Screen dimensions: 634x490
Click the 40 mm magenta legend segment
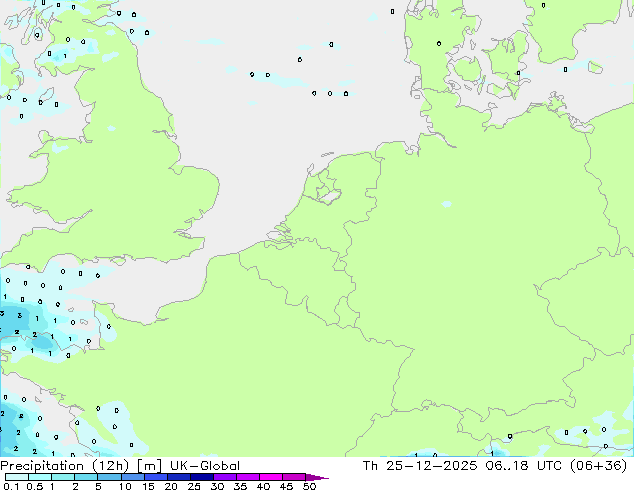[x=275, y=478]
